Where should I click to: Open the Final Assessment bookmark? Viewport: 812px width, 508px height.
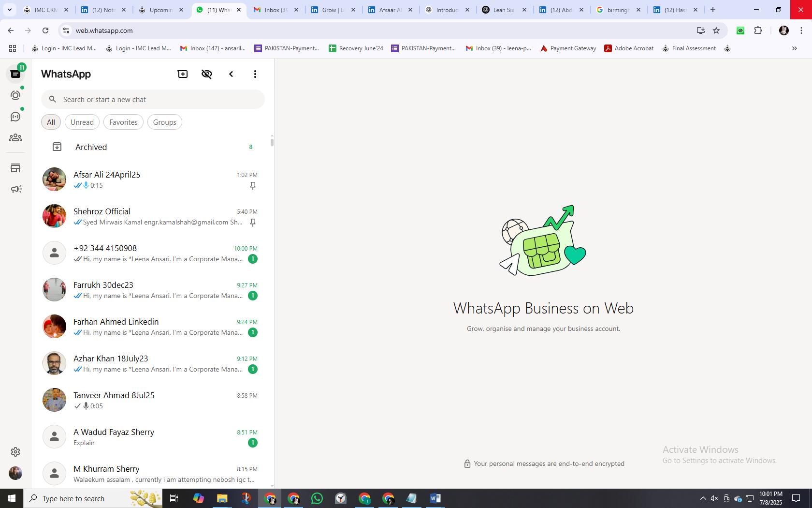(689, 48)
